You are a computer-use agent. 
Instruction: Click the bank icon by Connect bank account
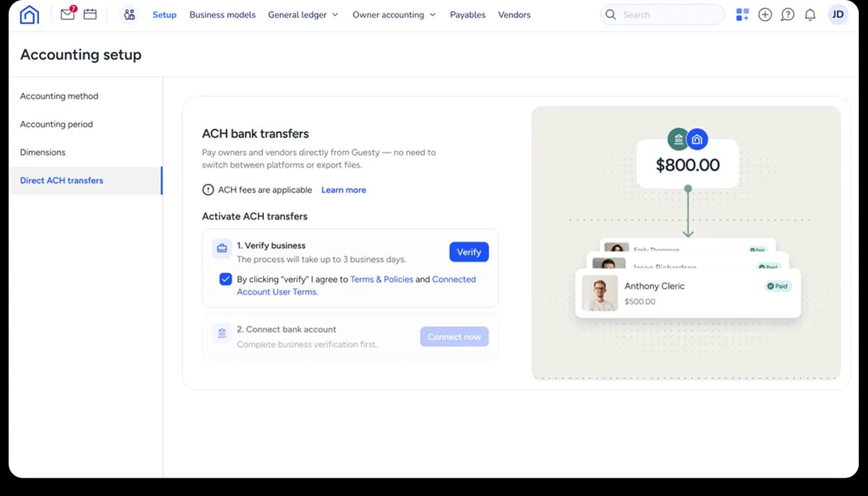(222, 332)
